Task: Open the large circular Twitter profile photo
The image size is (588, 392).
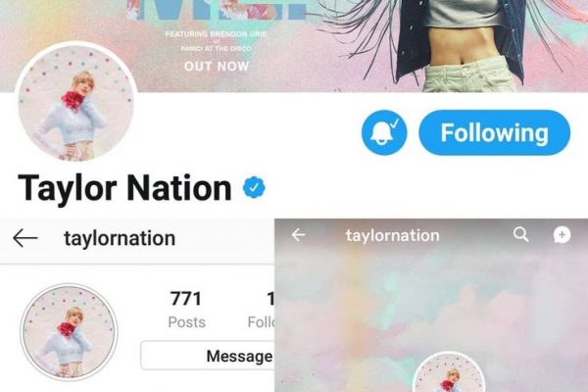Action: tap(76, 102)
